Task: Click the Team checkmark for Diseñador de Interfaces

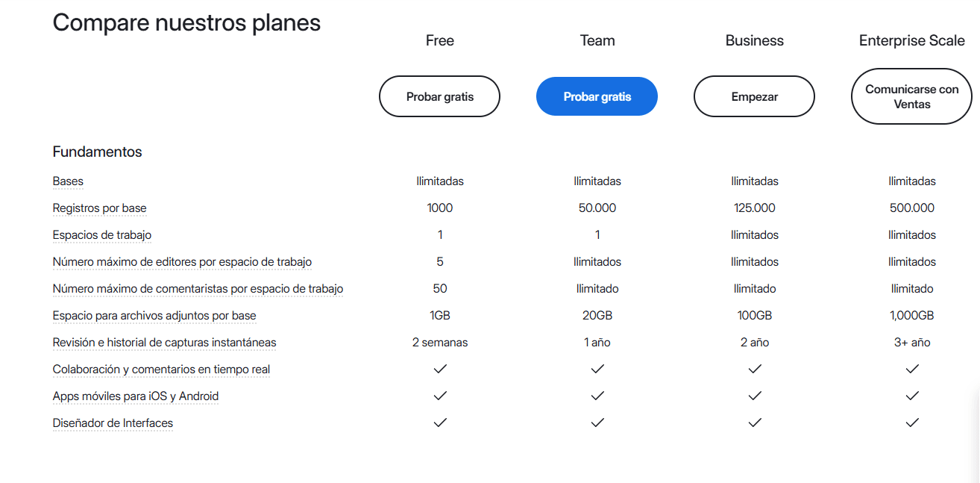Action: click(x=597, y=423)
